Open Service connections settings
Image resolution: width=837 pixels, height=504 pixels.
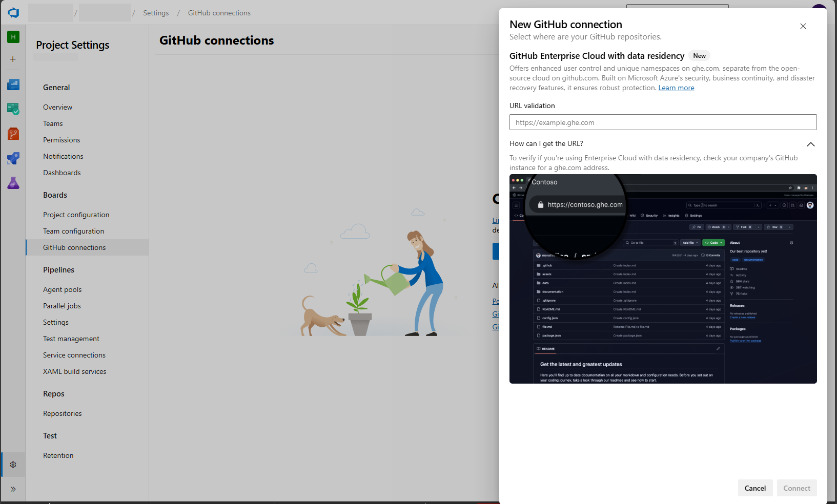74,355
